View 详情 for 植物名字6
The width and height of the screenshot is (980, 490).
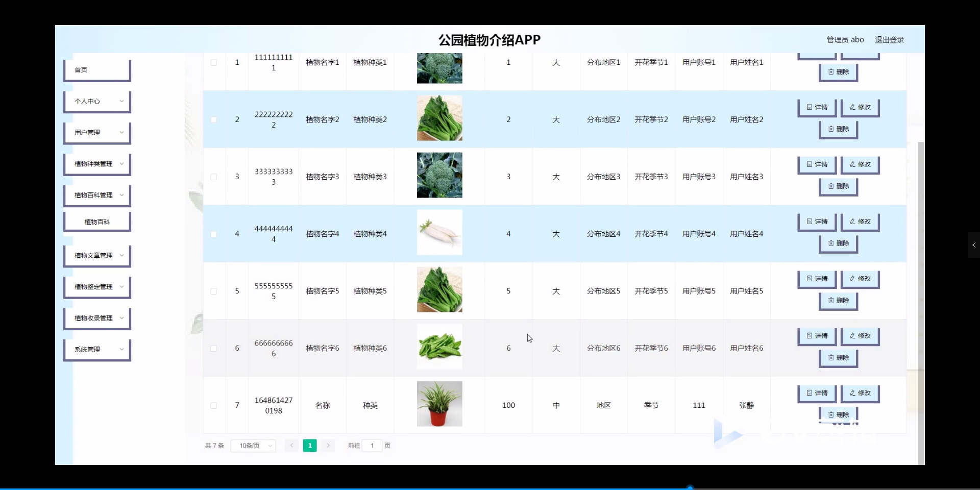817,336
